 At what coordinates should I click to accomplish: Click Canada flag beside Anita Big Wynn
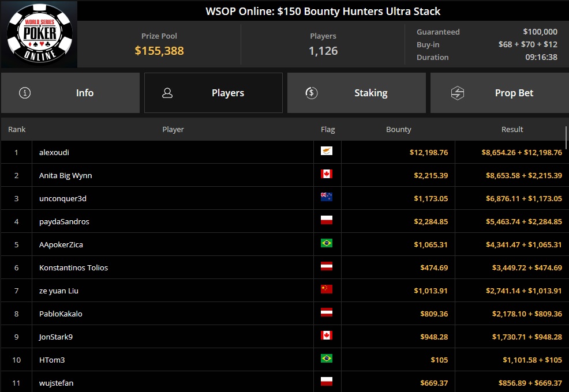[x=327, y=174]
